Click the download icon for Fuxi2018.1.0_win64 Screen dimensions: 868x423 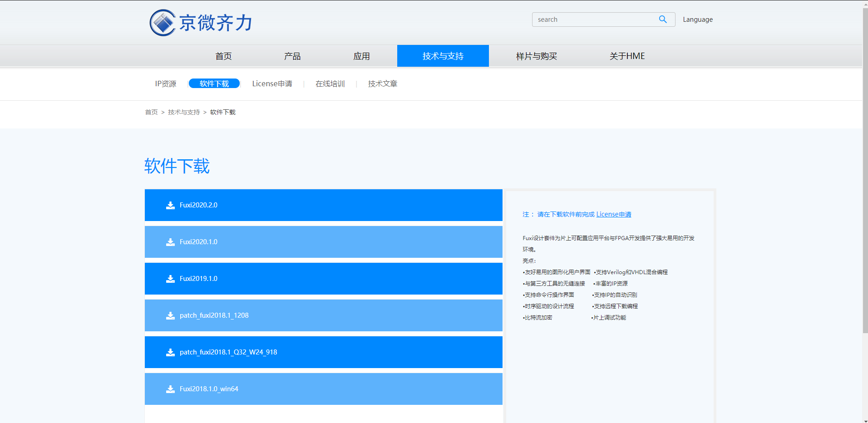pyautogui.click(x=170, y=389)
